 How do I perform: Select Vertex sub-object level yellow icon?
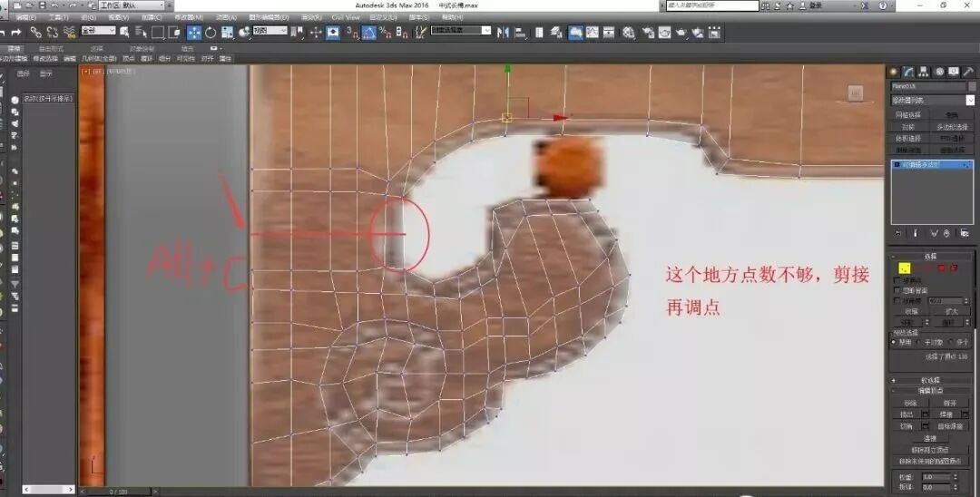point(904,268)
